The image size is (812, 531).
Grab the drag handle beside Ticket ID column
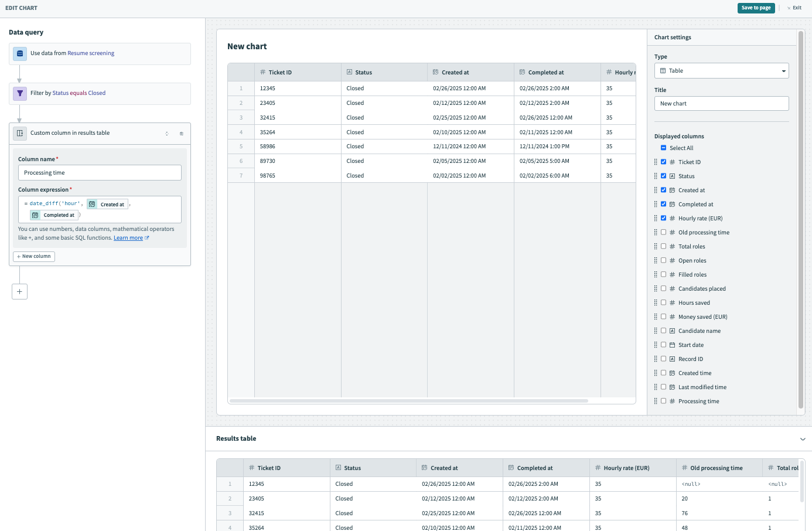tap(656, 162)
